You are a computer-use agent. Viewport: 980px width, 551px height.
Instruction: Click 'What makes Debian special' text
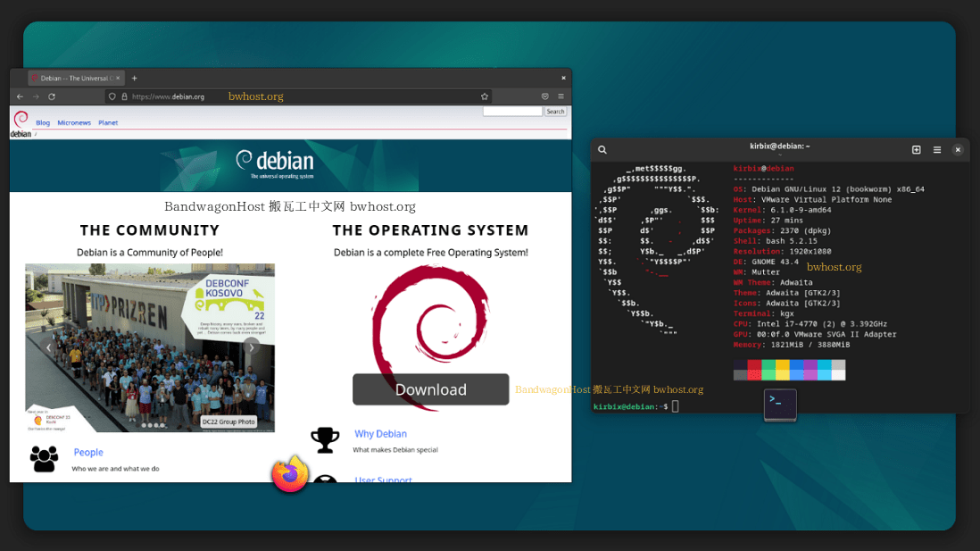(395, 450)
